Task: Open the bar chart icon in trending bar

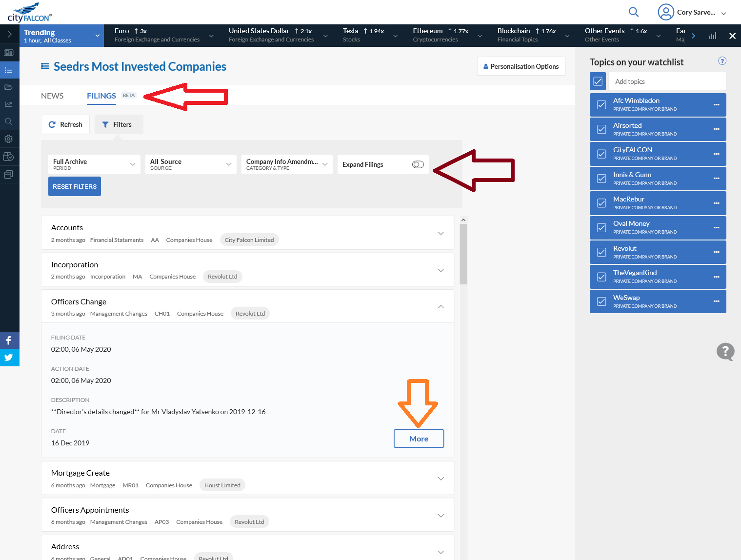Action: 713,36
